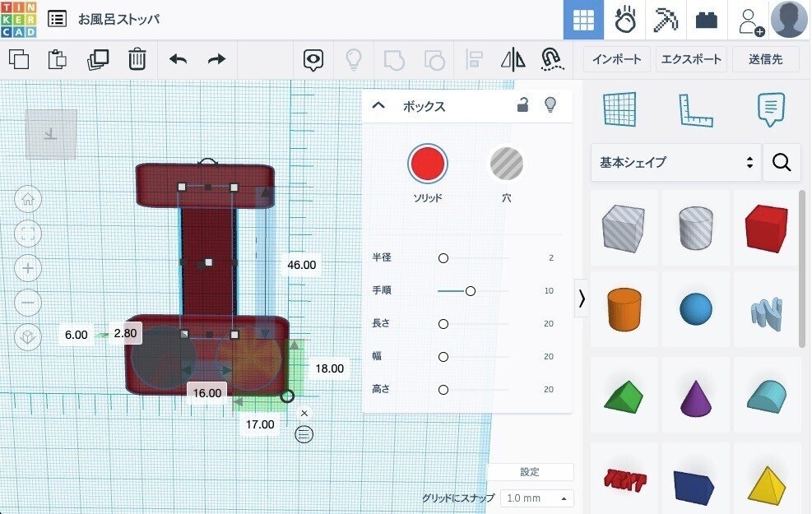Collapse the ボックス shape panel

[378, 105]
